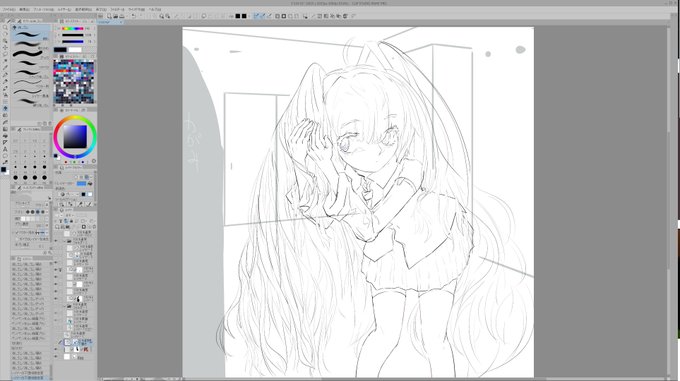Viewport: 680px width, 381px height.
Task: Open the Window menu
Action: 136,9
